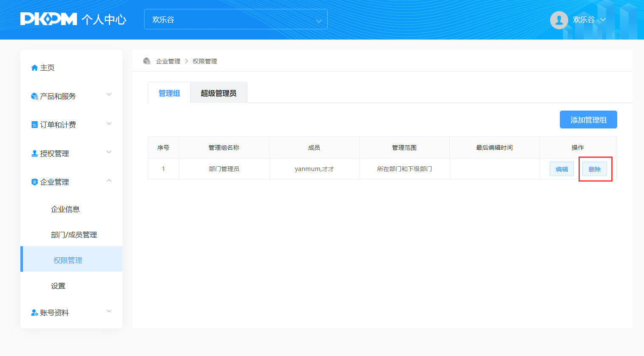Screen dimensions: 644x356
Task: Click the user avatar in header
Action: (559, 20)
